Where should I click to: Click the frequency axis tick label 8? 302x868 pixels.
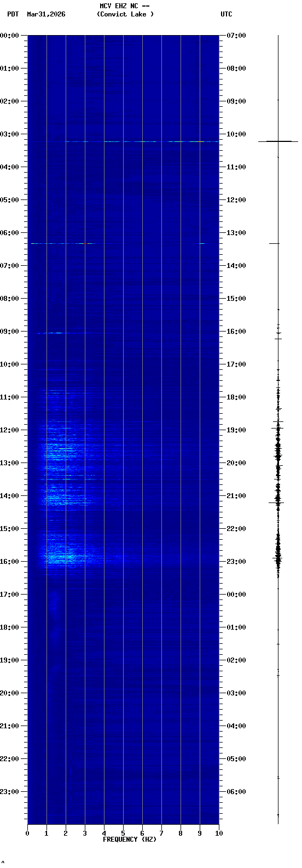click(181, 833)
